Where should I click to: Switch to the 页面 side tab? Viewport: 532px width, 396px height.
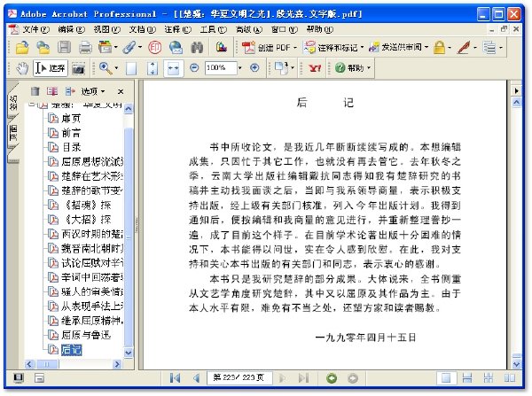pos(13,132)
